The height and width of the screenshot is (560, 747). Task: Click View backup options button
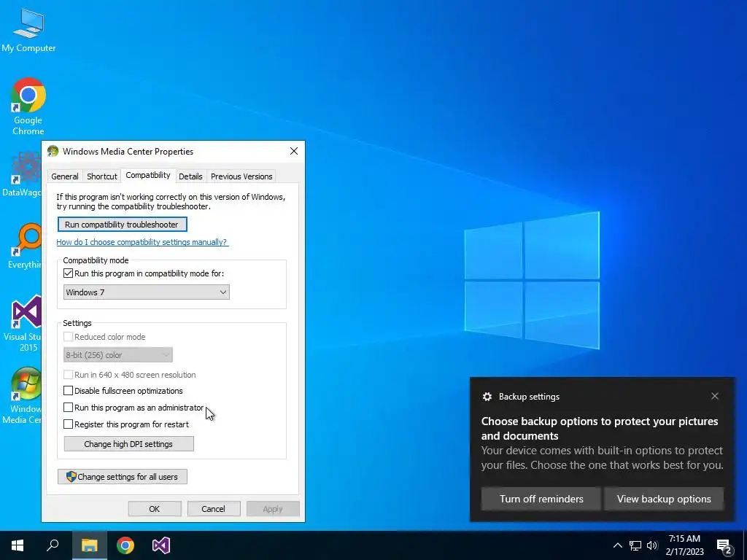(x=664, y=499)
